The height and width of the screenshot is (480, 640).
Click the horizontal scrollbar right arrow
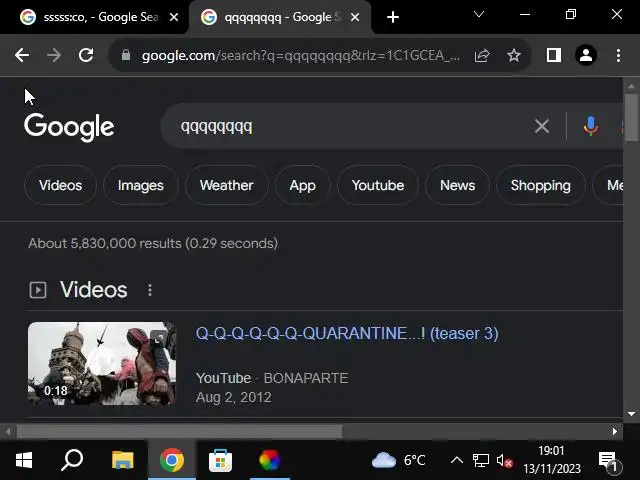click(x=615, y=431)
